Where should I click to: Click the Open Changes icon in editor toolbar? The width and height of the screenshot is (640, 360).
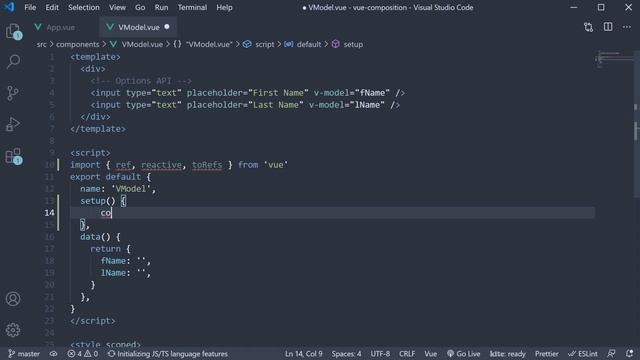coord(588,27)
